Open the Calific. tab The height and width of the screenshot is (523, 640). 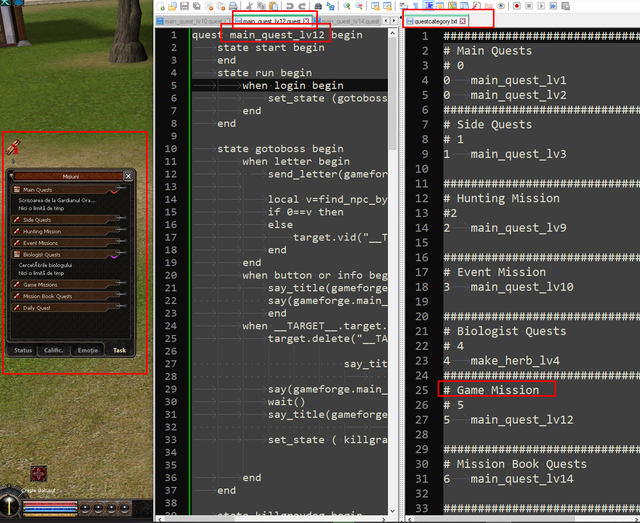(x=53, y=350)
